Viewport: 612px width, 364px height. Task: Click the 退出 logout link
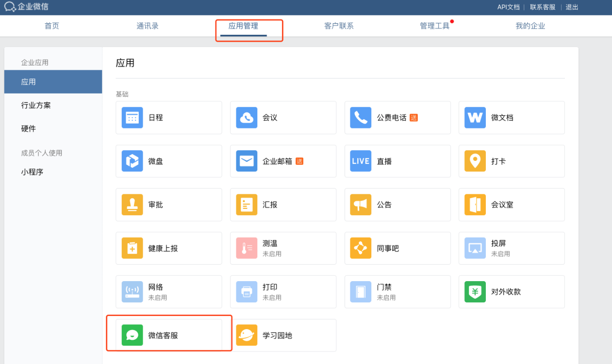point(572,7)
